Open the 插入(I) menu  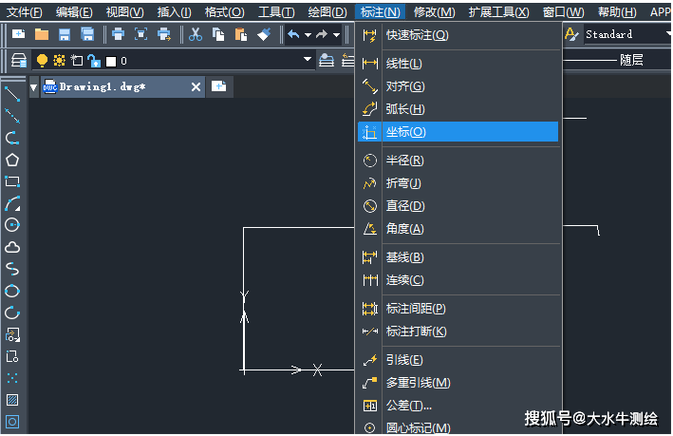click(x=174, y=12)
